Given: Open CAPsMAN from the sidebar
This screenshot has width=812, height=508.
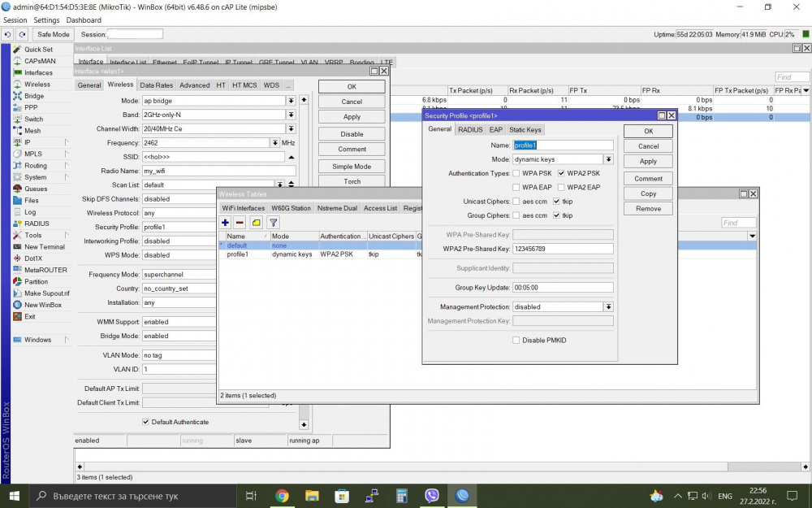Looking at the screenshot, I should coord(40,61).
